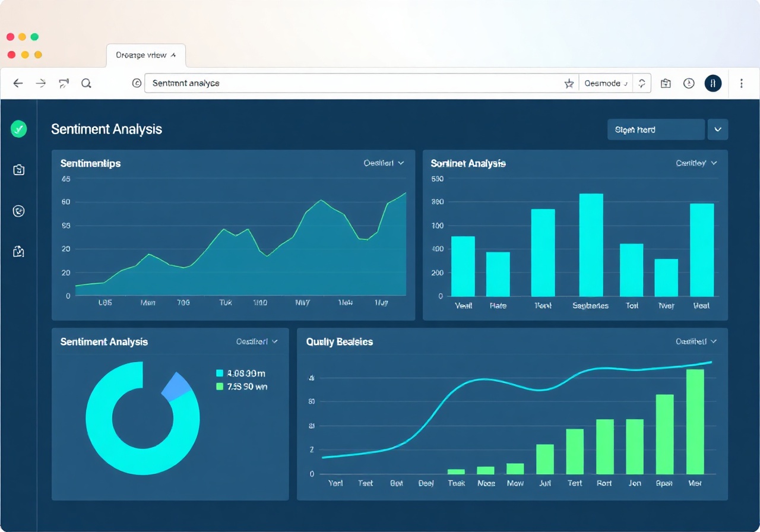Image resolution: width=760 pixels, height=532 pixels.
Task: Open the 'Oesmode' dropdown in address bar
Action: tap(606, 84)
